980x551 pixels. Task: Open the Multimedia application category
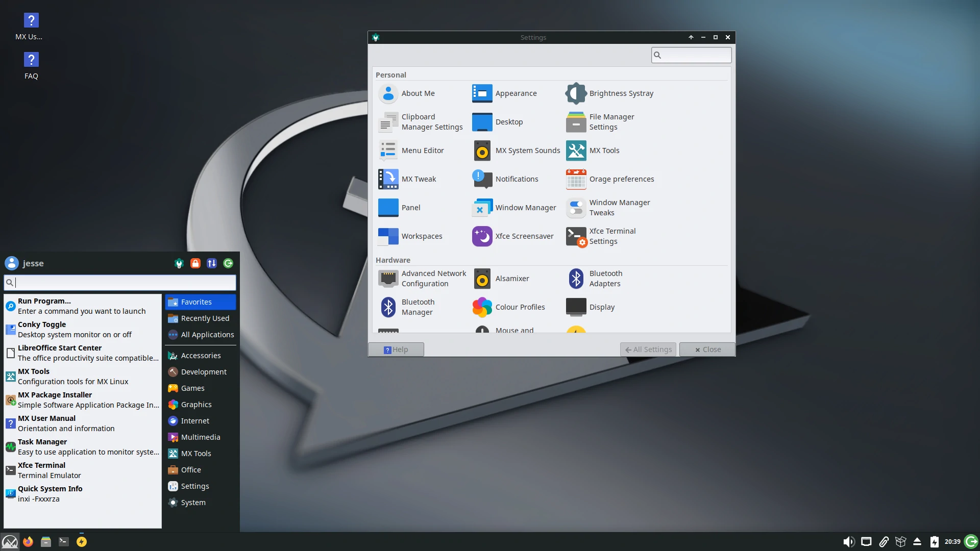coord(201,437)
